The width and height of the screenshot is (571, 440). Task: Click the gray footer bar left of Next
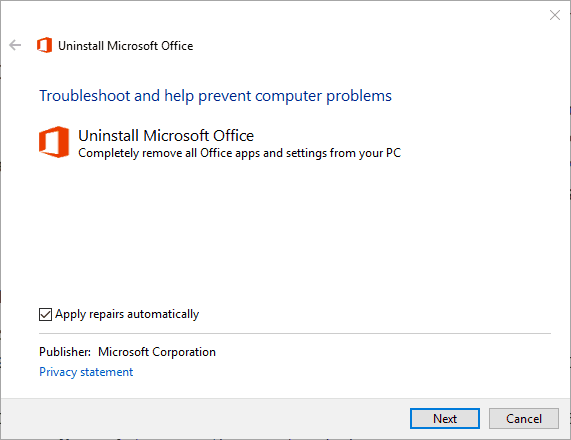point(204,419)
